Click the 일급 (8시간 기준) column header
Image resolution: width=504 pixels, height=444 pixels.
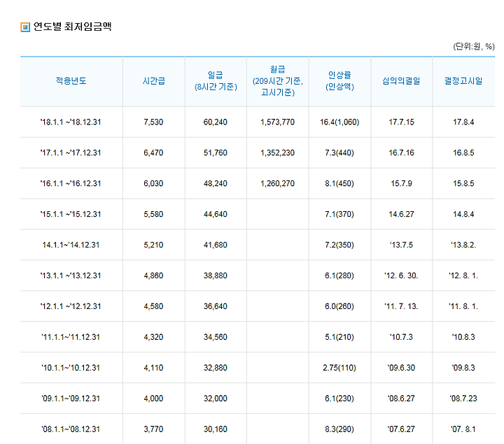(216, 81)
